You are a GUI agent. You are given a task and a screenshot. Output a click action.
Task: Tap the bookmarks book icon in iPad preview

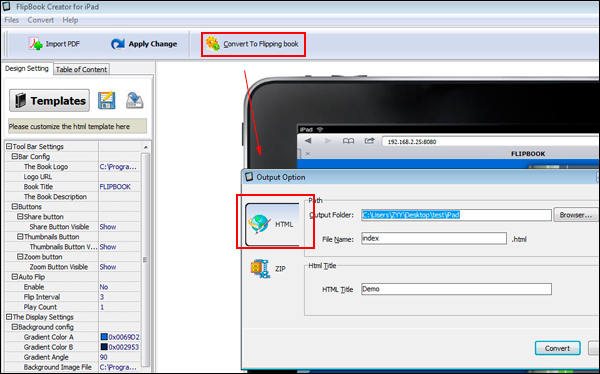(x=348, y=141)
